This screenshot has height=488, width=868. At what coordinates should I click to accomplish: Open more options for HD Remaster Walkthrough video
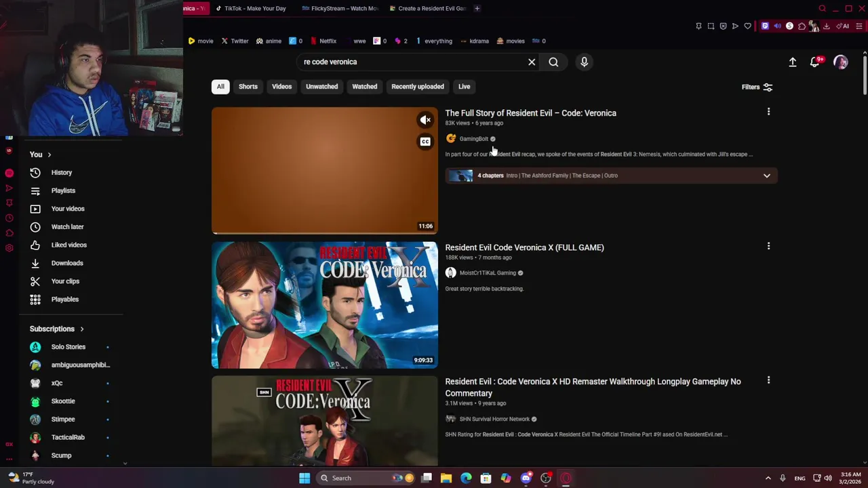768,380
